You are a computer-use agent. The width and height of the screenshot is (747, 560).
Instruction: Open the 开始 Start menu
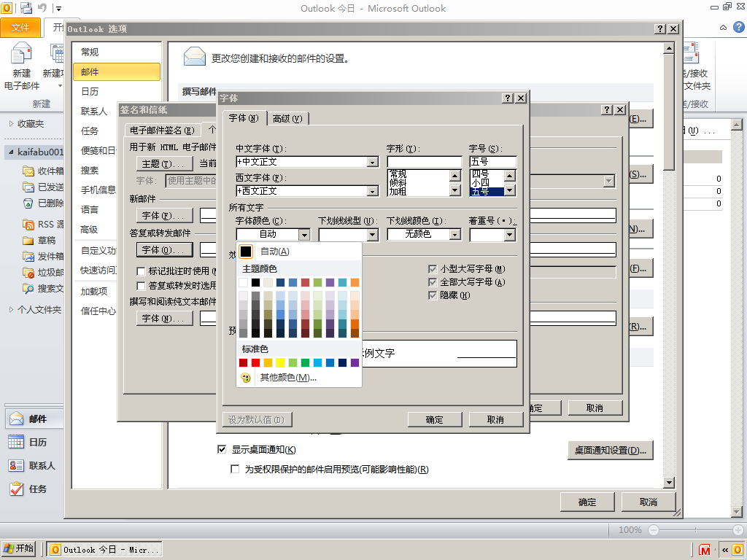pos(18,548)
